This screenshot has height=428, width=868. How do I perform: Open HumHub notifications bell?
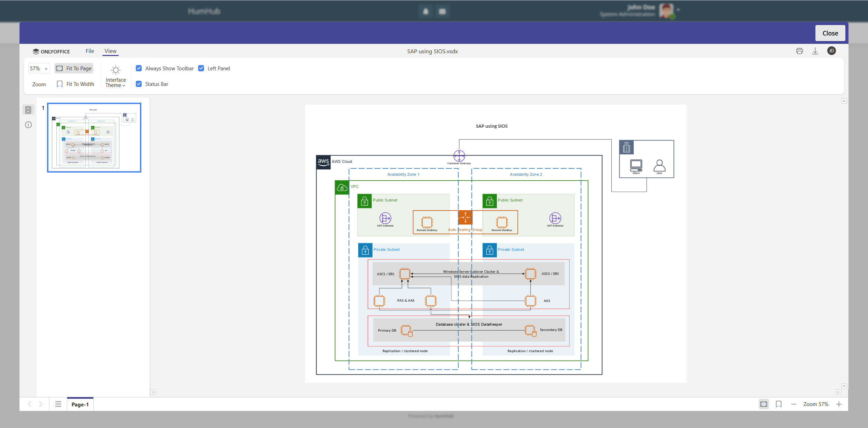click(425, 11)
